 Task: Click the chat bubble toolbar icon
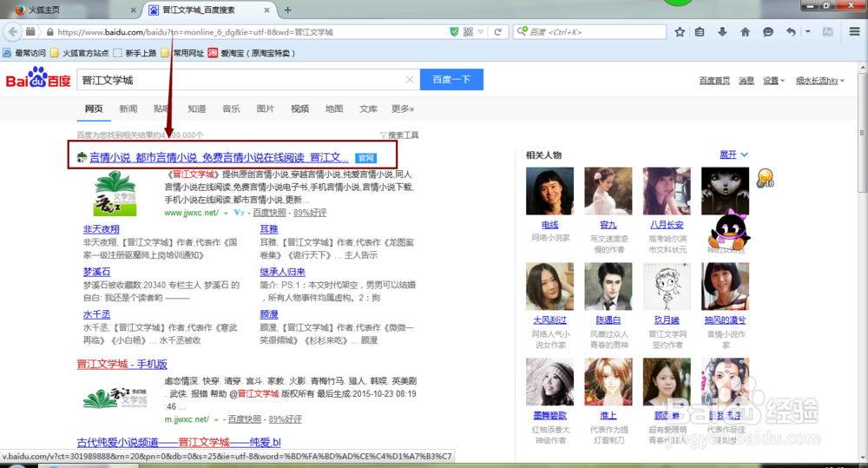pyautogui.click(x=768, y=32)
